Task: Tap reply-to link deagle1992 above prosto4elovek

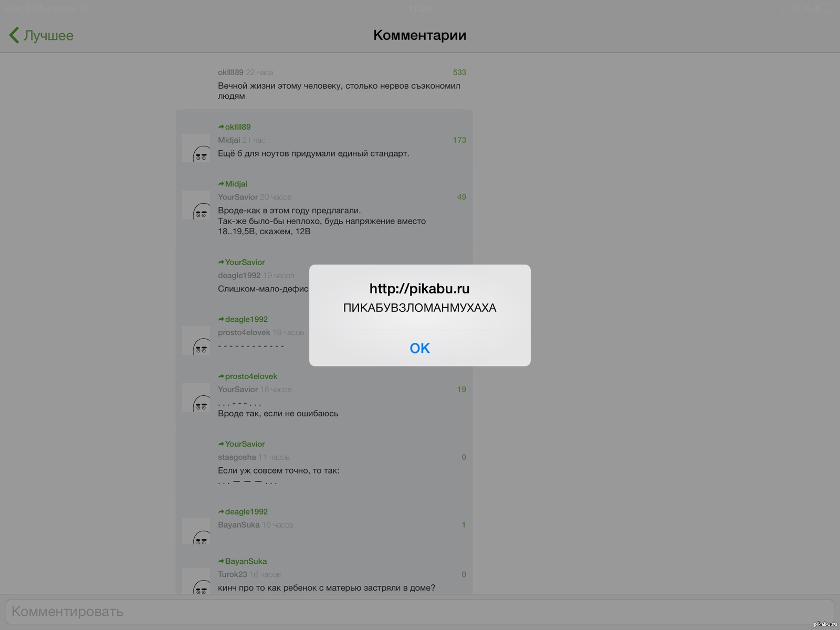Action: [246, 320]
